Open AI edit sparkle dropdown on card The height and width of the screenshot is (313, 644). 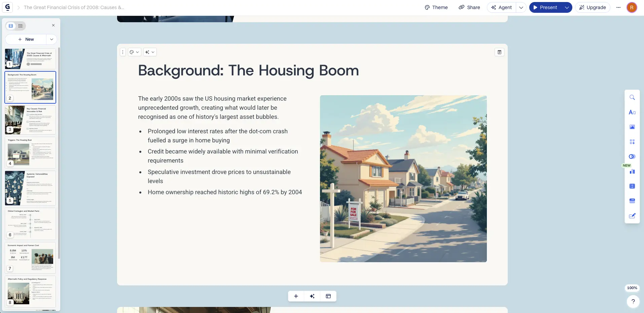[150, 52]
